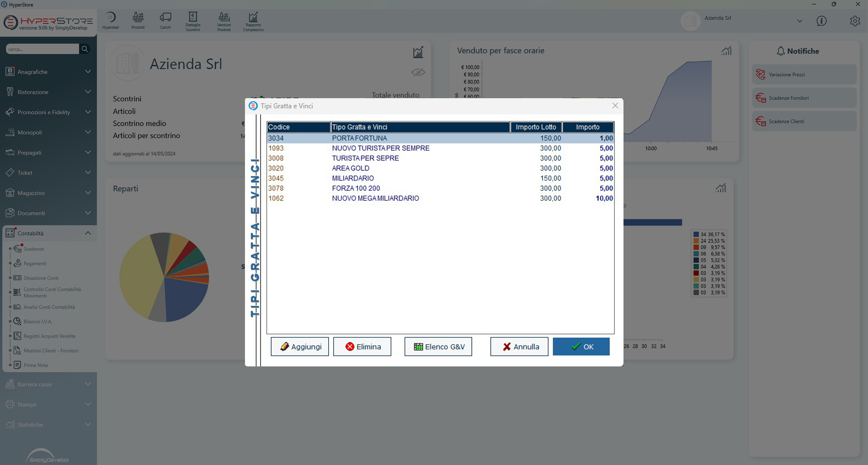Click the info icon in the top bar

pos(821,21)
